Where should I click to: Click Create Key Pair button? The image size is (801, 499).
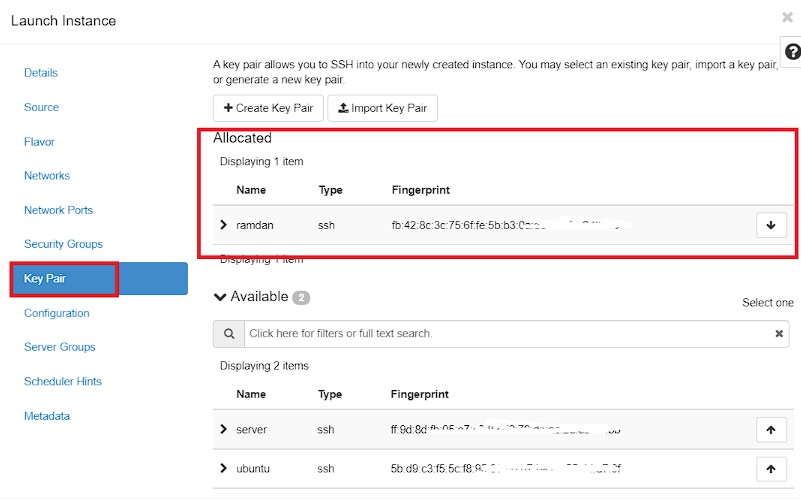[268, 108]
